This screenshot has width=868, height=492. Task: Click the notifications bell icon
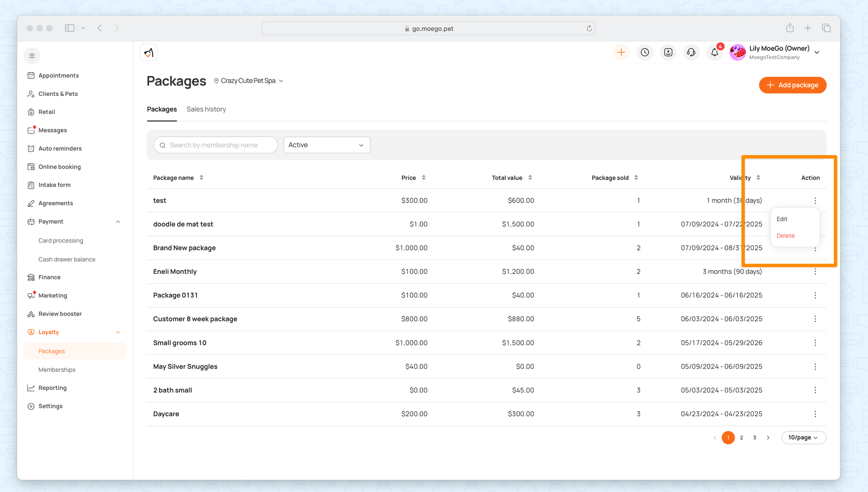coord(714,52)
